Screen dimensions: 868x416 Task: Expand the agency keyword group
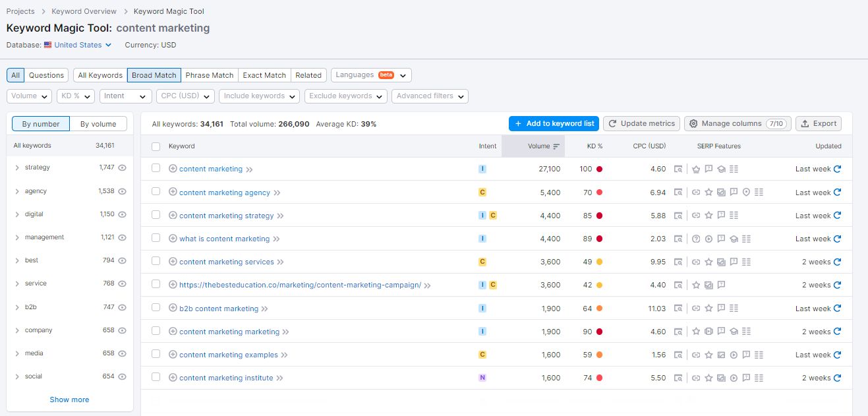(17, 191)
